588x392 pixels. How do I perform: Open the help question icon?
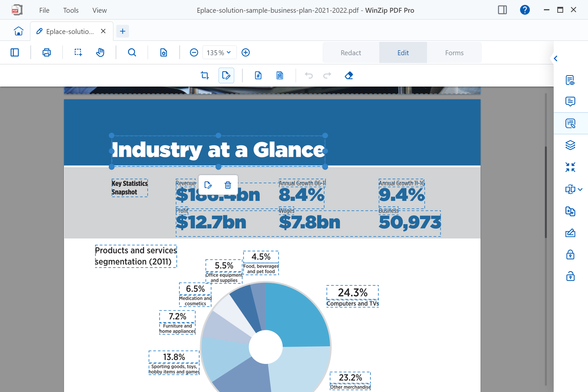525,10
